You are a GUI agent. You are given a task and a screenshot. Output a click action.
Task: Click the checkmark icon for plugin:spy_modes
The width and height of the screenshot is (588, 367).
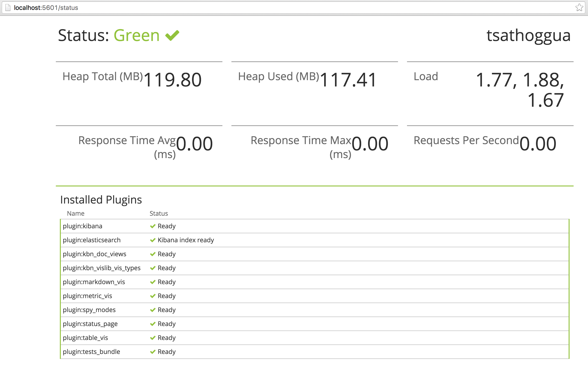[153, 310]
